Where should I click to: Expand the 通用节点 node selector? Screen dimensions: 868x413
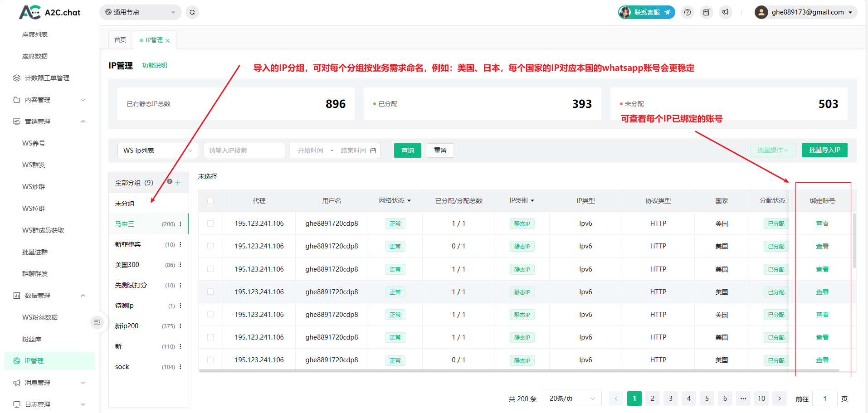coord(140,12)
